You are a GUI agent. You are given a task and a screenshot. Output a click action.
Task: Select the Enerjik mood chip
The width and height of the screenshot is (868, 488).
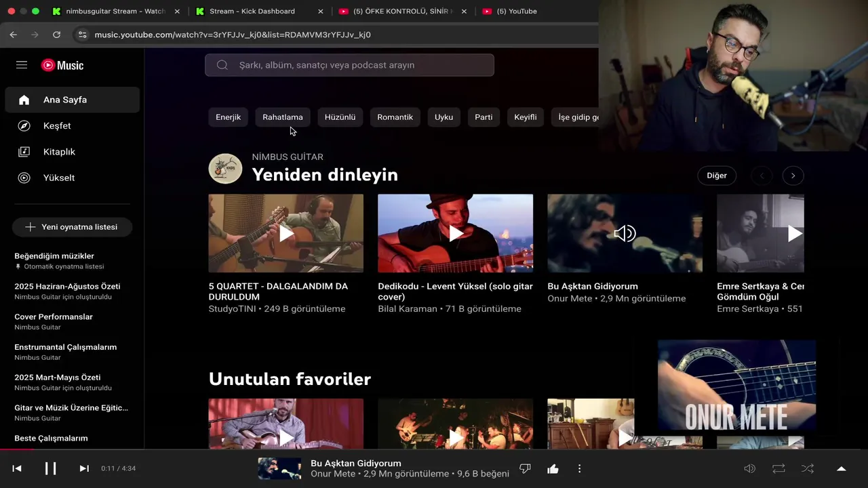click(229, 117)
